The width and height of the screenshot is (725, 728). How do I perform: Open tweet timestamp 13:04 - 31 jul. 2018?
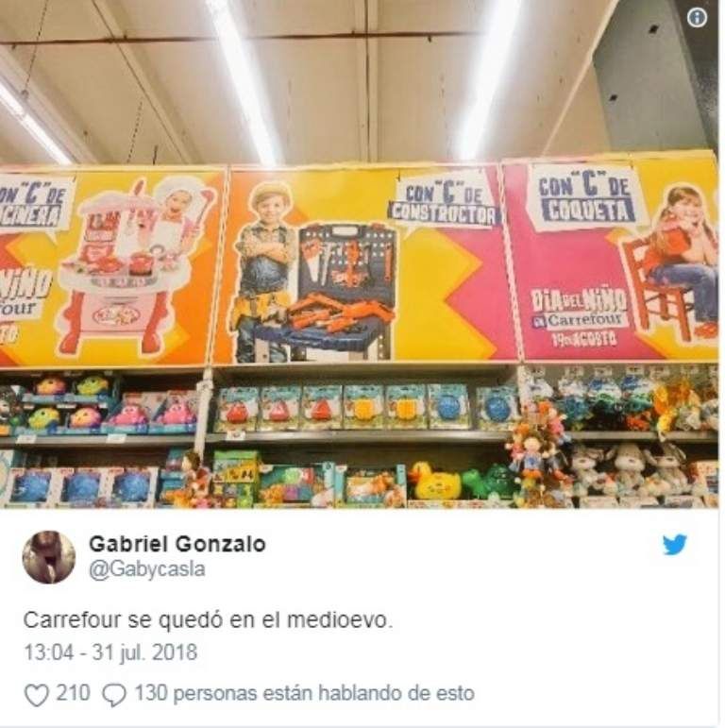pos(110,652)
